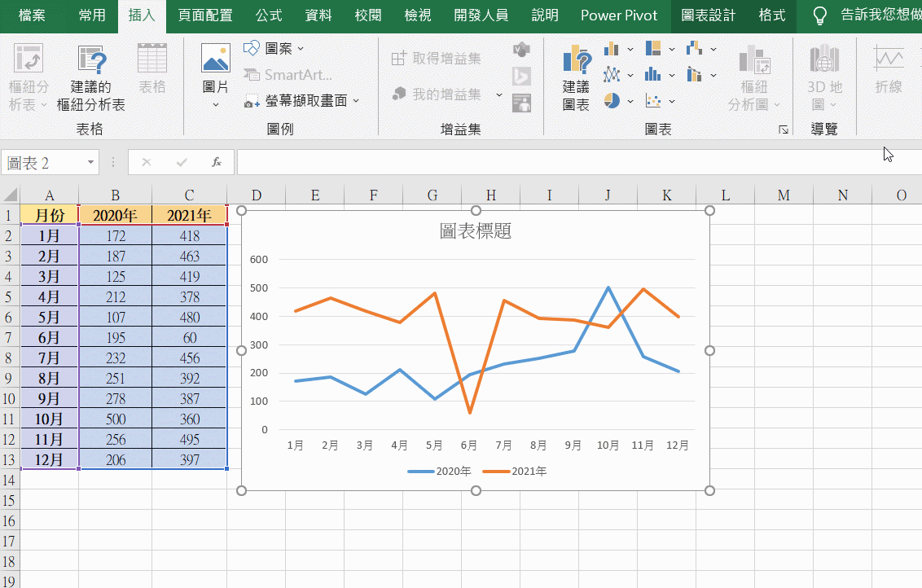Select the 2020年 legend entry
Screen dimensions: 922x588
tap(439, 471)
